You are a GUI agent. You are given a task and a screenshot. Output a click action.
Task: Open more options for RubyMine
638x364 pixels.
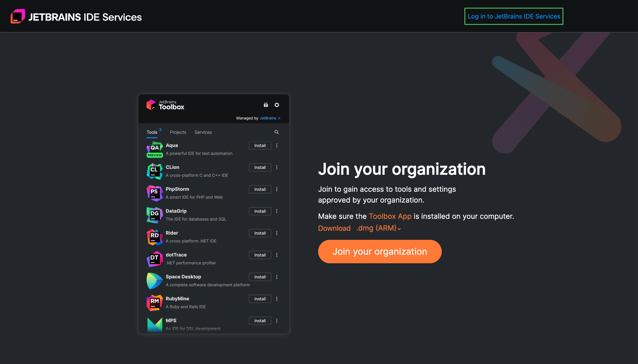(277, 299)
